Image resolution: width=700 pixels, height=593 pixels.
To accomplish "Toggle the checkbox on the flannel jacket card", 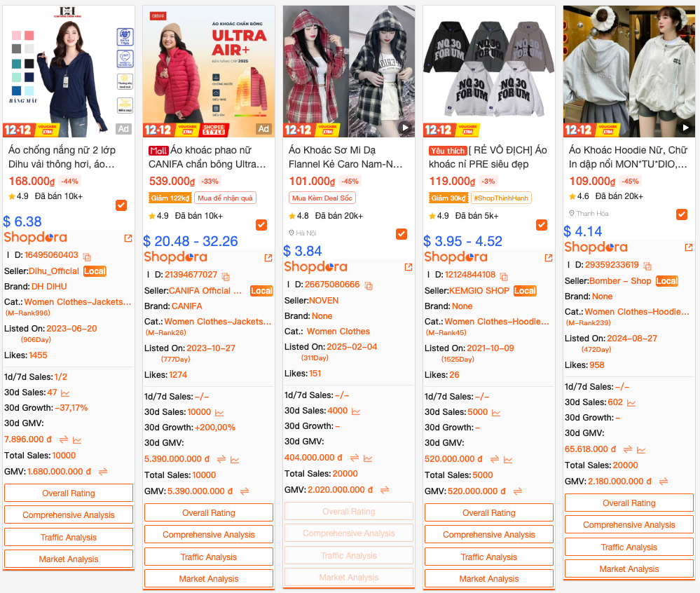I will tap(402, 234).
